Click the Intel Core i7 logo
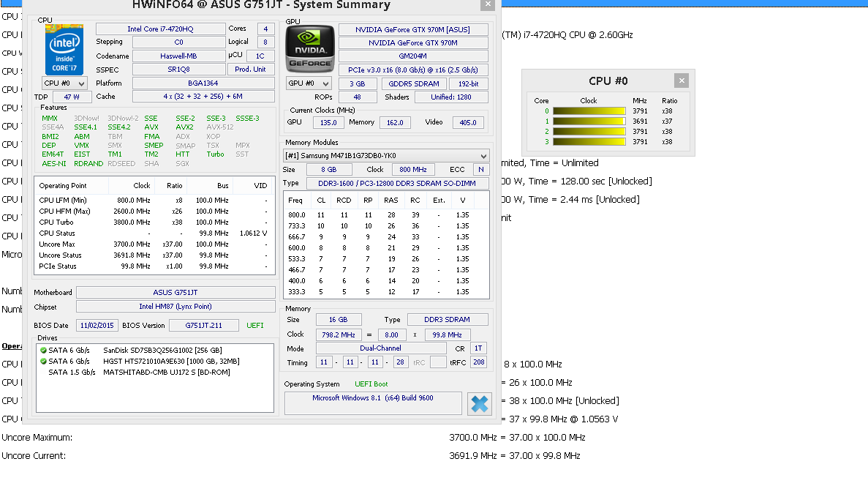Image resolution: width=868 pixels, height=486 pixels. click(64, 50)
